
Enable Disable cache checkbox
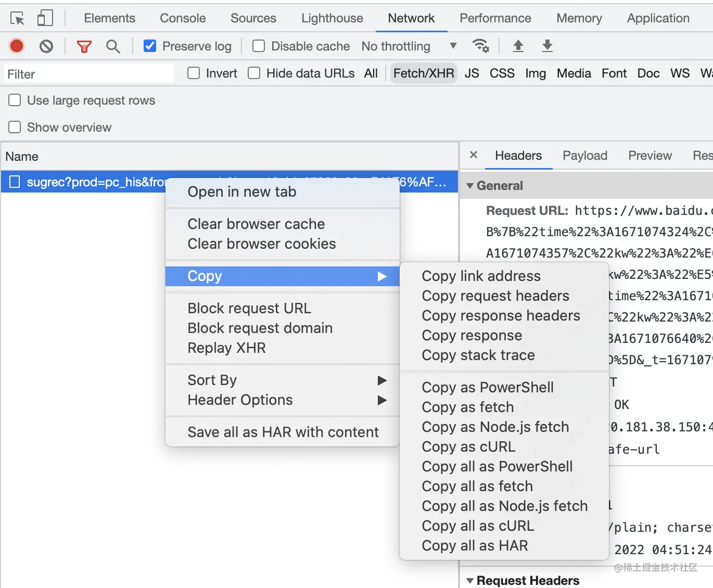[x=259, y=46]
